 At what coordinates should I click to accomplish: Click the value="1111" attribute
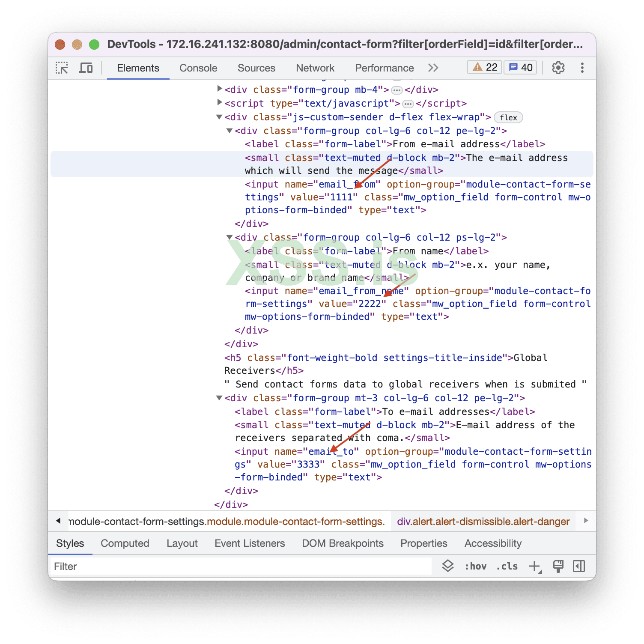coord(324,197)
